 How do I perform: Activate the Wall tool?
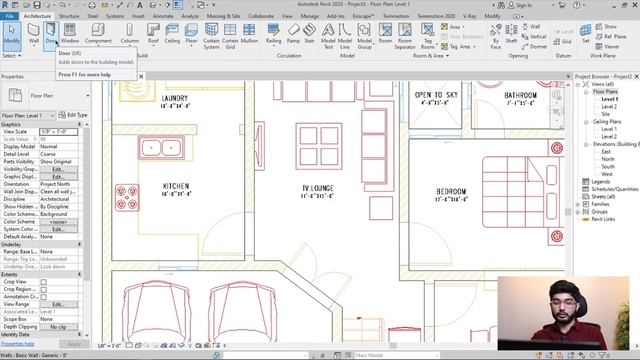(x=34, y=34)
